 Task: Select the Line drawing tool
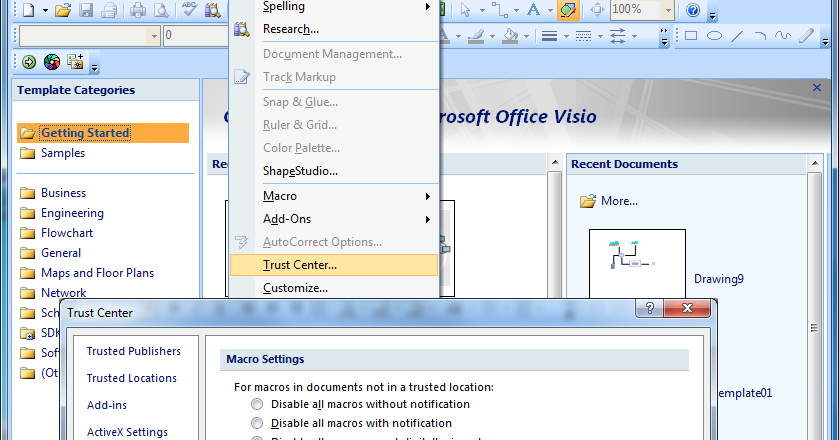click(x=737, y=36)
